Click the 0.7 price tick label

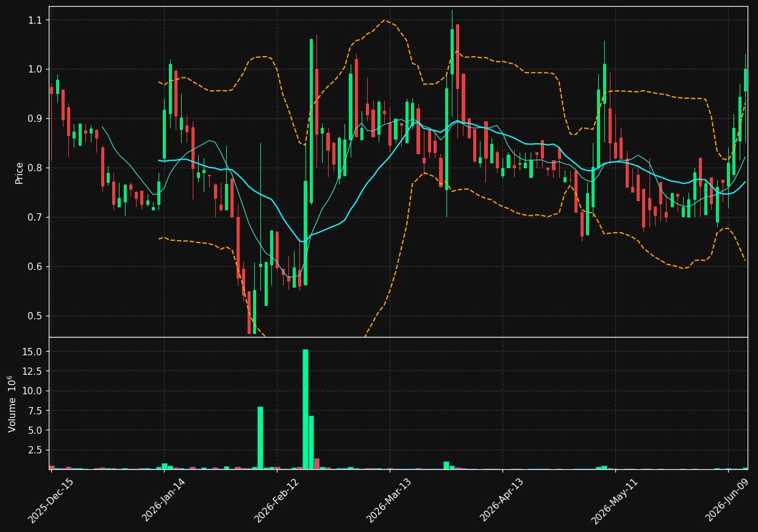[36, 218]
